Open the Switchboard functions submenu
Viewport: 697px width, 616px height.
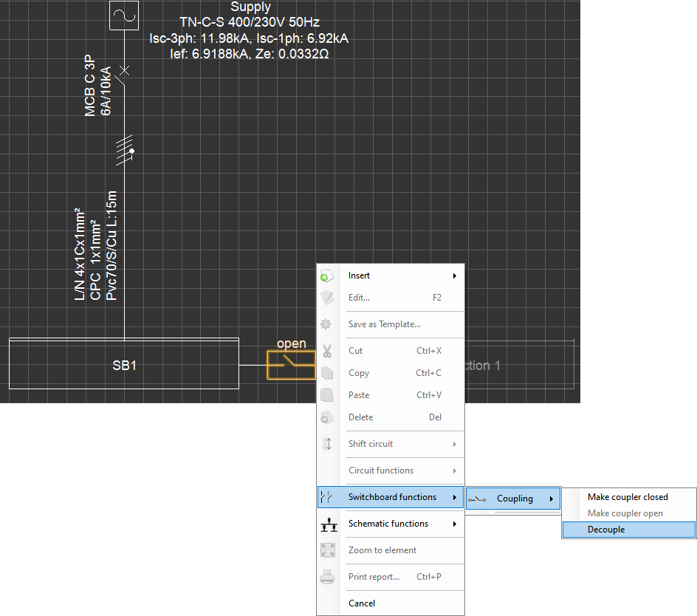click(x=391, y=497)
